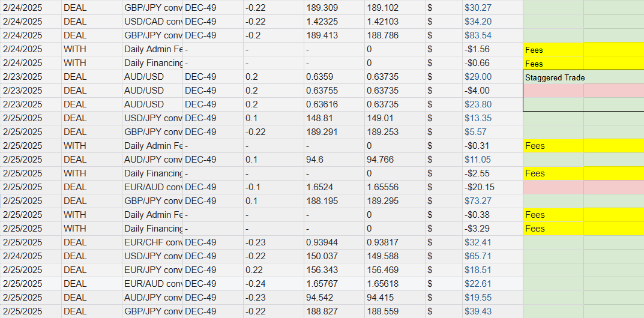Select the -$1.56 Daily Admin Fee amount
Image resolution: width=644 pixels, height=318 pixels.
[477, 49]
